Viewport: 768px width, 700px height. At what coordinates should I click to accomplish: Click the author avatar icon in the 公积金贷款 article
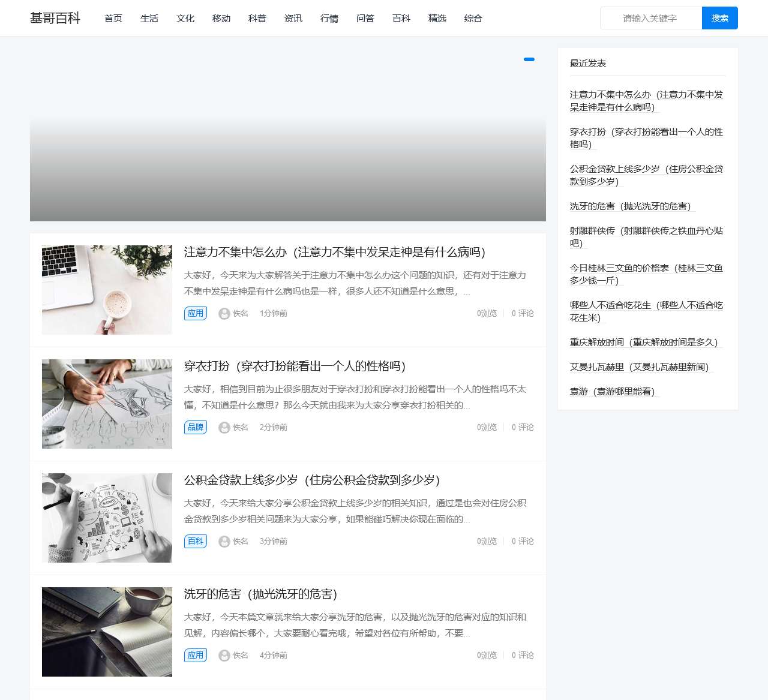pyautogui.click(x=224, y=542)
